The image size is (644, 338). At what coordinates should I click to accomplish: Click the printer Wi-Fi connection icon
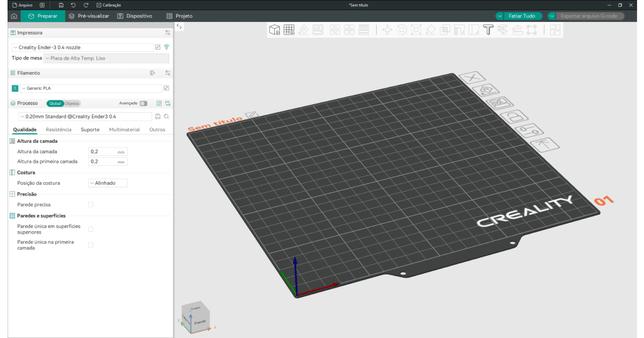(x=166, y=47)
